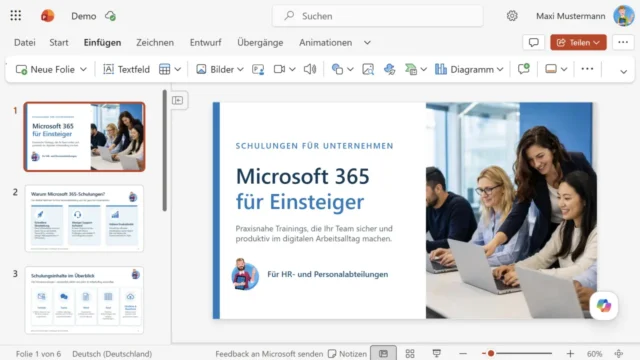Open the app launcher grid
This screenshot has width=640, height=360.
[x=16, y=16]
